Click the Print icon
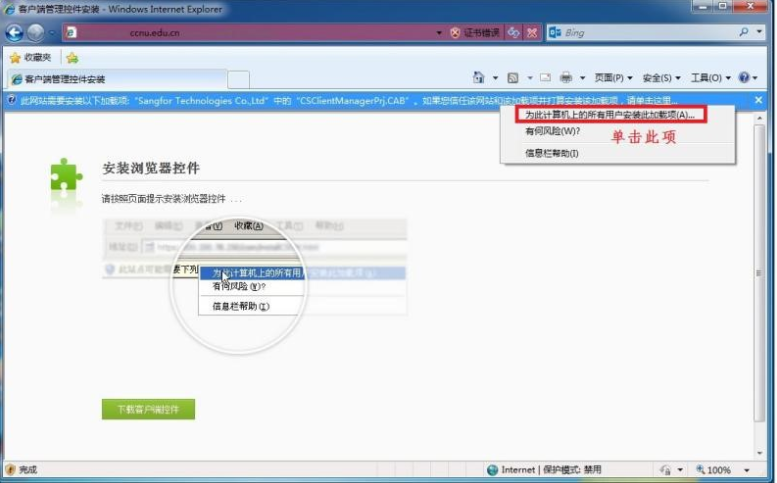 point(566,78)
